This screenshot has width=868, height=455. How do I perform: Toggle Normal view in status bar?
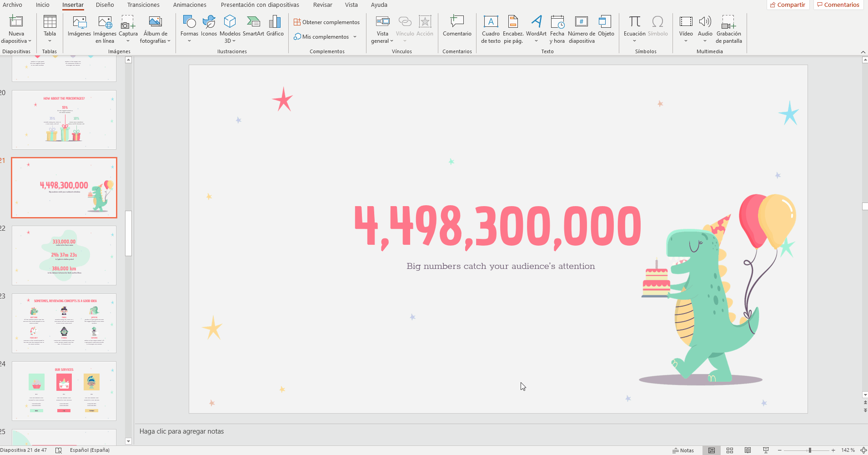(712, 450)
